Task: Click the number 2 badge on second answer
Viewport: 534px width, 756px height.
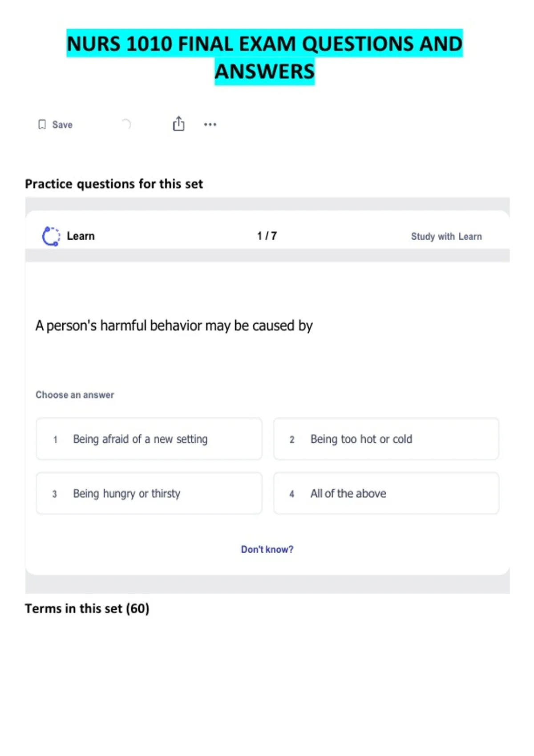Action: click(x=292, y=440)
